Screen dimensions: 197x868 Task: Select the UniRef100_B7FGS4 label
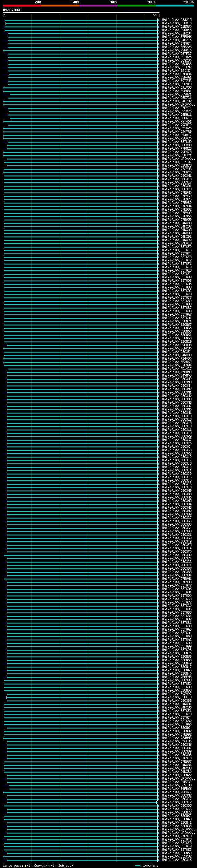(177, 43)
